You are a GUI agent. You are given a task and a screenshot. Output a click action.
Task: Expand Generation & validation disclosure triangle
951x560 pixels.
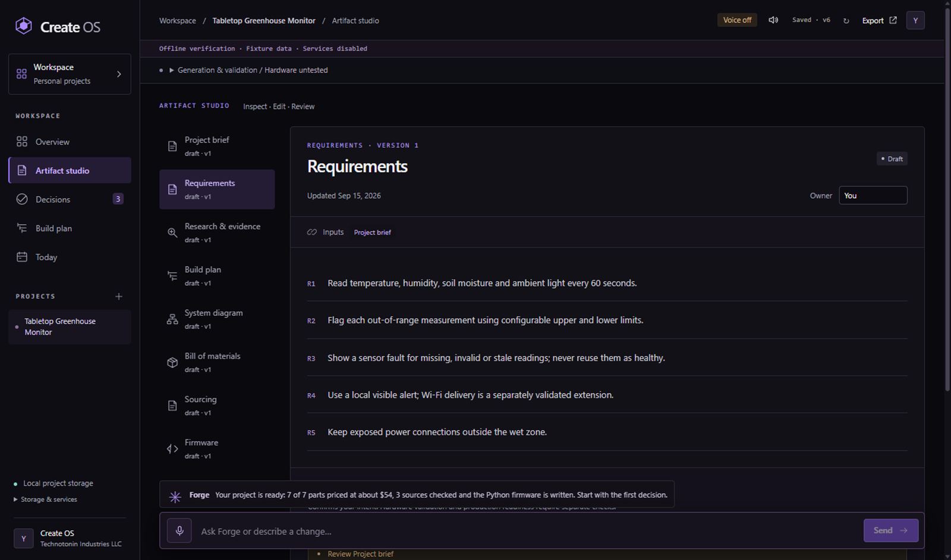172,70
